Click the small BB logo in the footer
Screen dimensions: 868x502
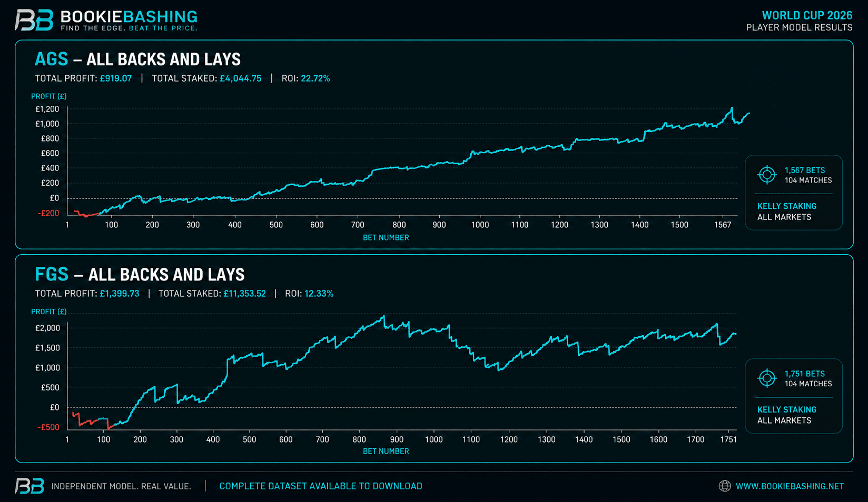tap(29, 486)
